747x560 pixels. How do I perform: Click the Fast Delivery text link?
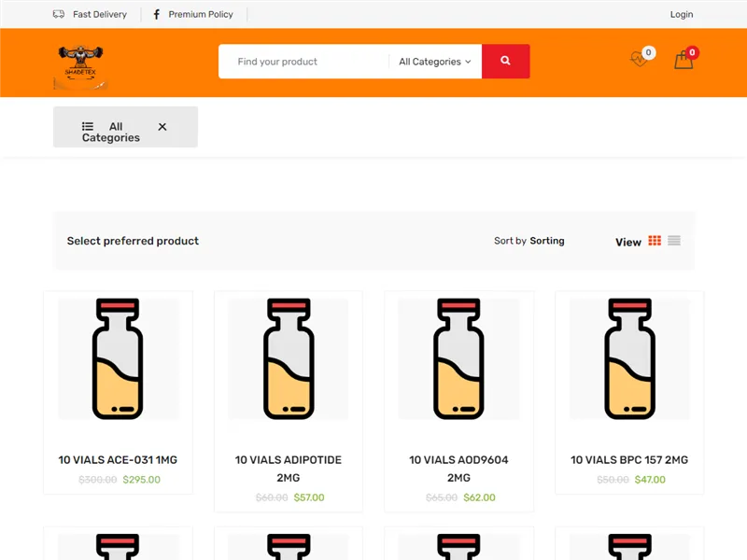click(x=100, y=15)
